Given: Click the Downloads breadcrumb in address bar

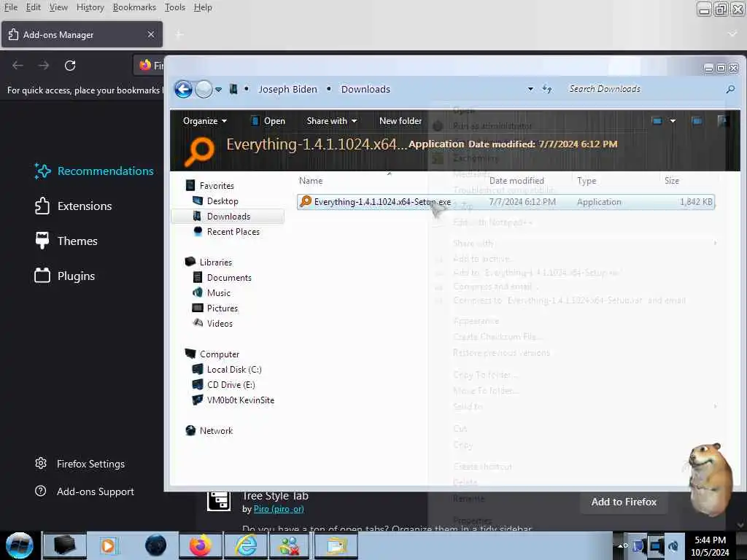Looking at the screenshot, I should (x=365, y=89).
